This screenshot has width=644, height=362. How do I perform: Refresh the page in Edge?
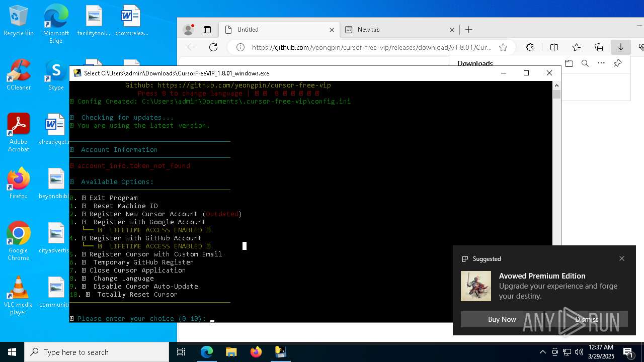coord(213,47)
